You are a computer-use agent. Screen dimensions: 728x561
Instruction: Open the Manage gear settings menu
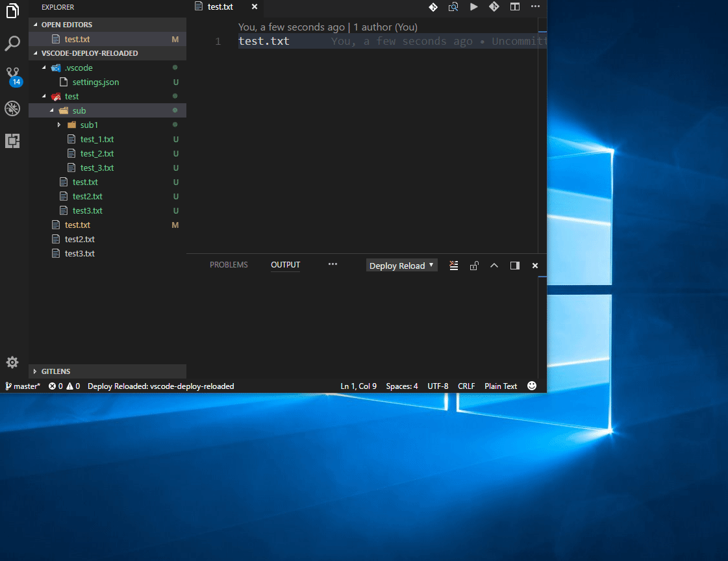[x=12, y=362]
